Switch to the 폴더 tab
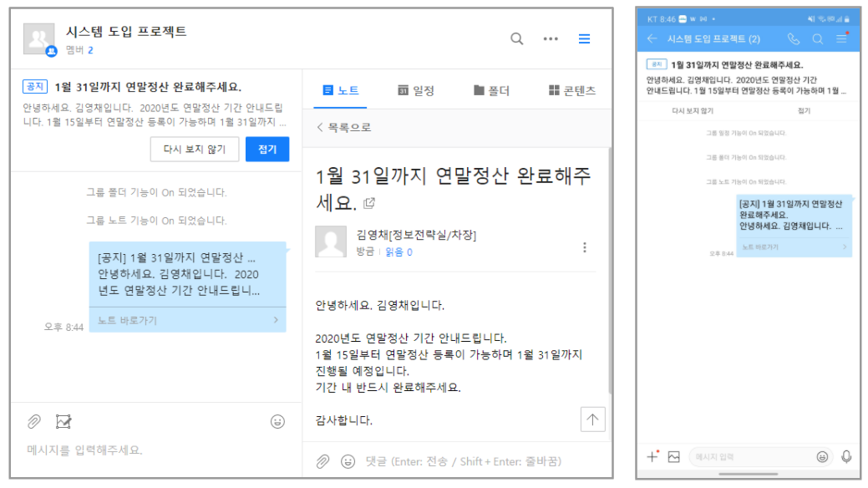This screenshot has height=488, width=868. point(491,90)
